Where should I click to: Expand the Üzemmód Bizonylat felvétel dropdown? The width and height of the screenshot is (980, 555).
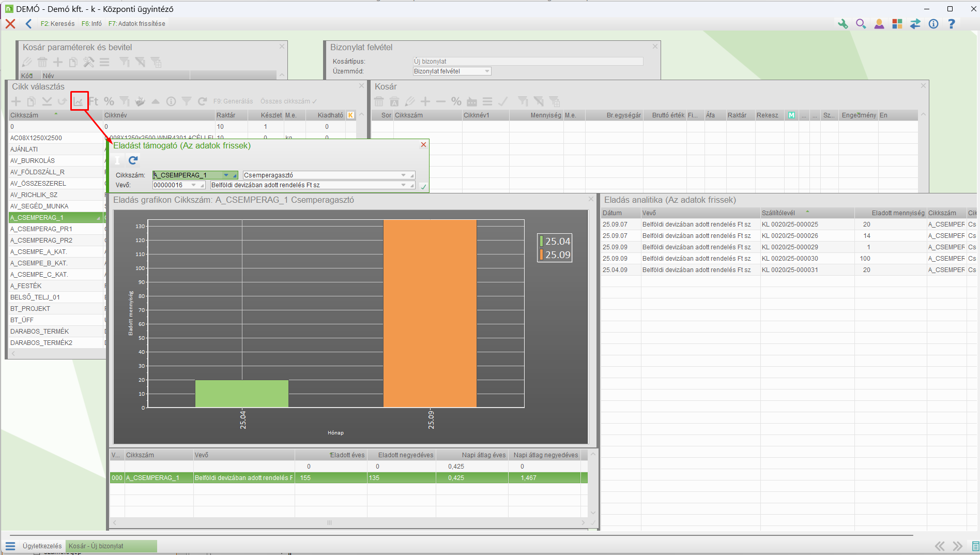coord(487,71)
